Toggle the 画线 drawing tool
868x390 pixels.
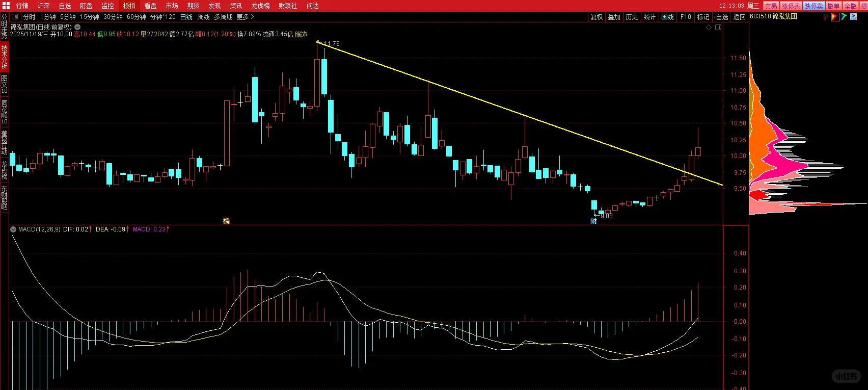pyautogui.click(x=668, y=17)
